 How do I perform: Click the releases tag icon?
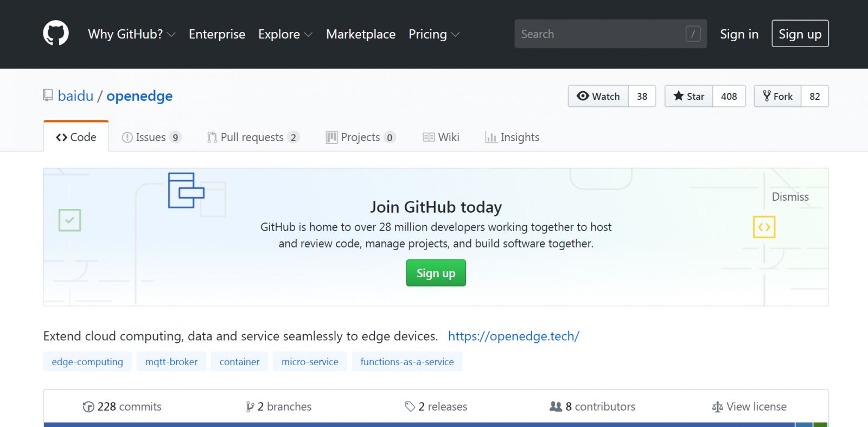410,406
